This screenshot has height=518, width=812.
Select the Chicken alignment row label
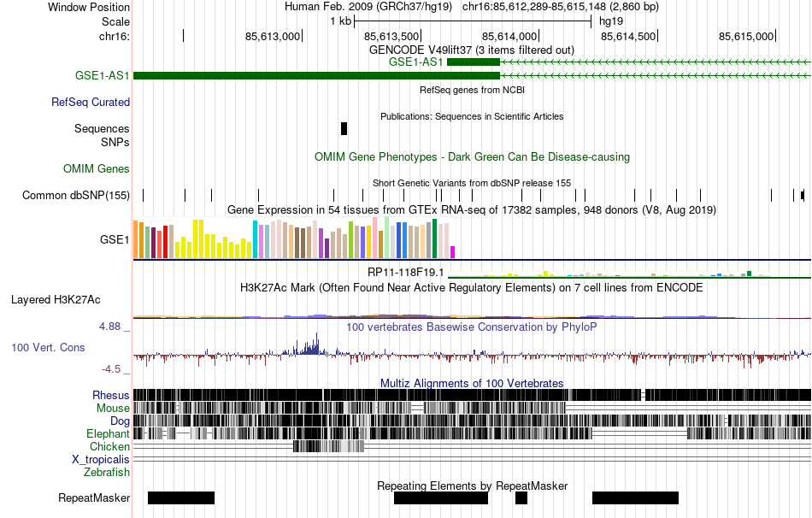coord(109,446)
